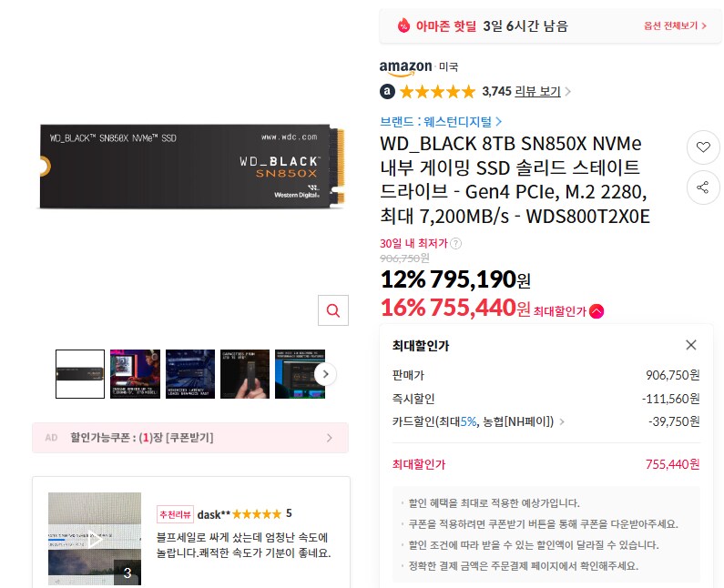This screenshot has width=724, height=588.
Task: Select third blue latency thumbnail
Action: (190, 374)
